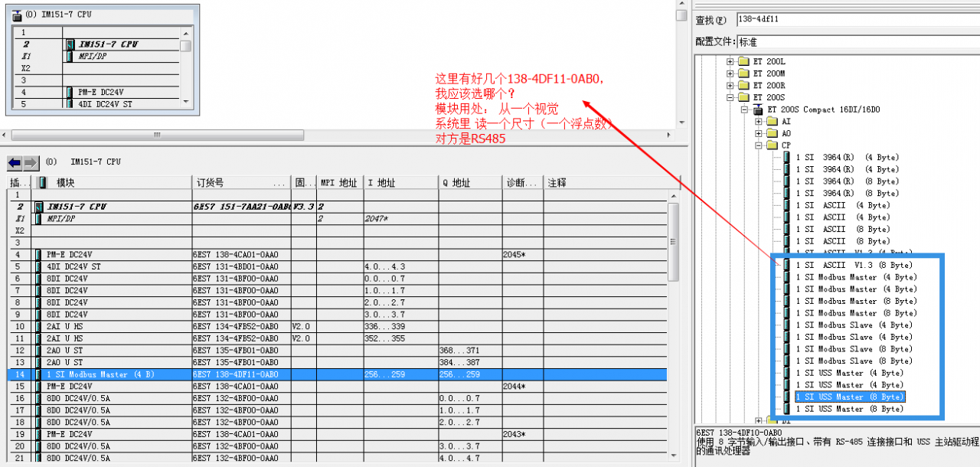
Task: Click the module icon of 4DI DC24V ST in slot 5
Action: click(x=38, y=266)
